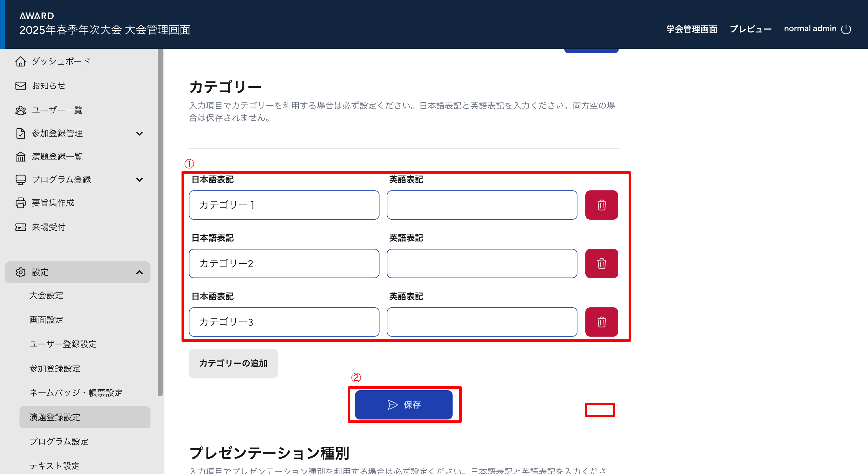Click the power logout icon beside normal admin

click(x=846, y=29)
